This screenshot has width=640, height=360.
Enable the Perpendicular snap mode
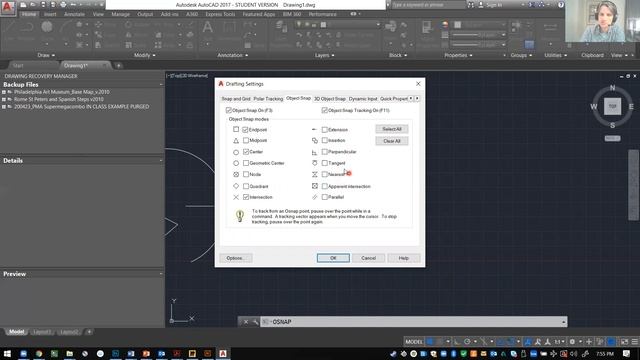coord(324,151)
